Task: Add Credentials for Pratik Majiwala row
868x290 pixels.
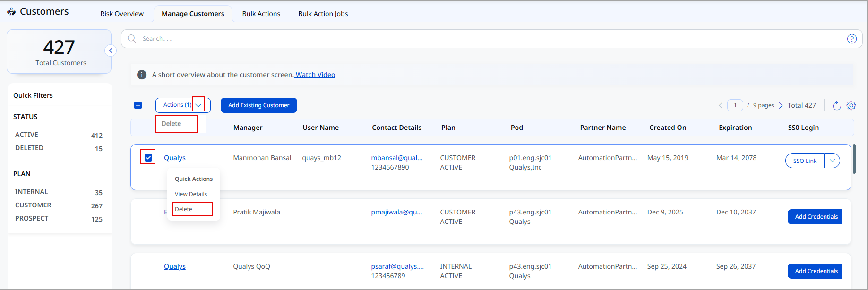Action: coord(815,217)
